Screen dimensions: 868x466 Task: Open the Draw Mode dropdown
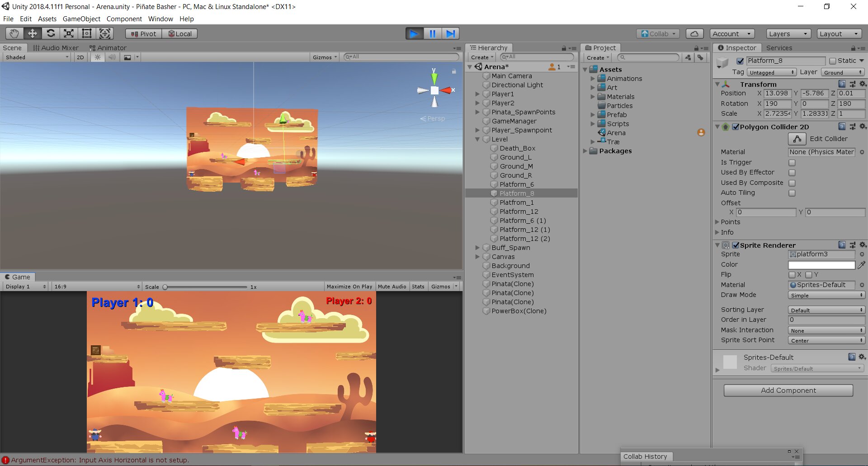point(826,295)
